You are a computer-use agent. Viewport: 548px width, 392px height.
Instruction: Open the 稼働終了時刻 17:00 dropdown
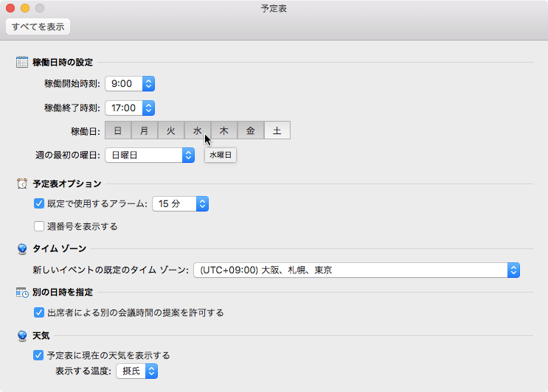[130, 108]
